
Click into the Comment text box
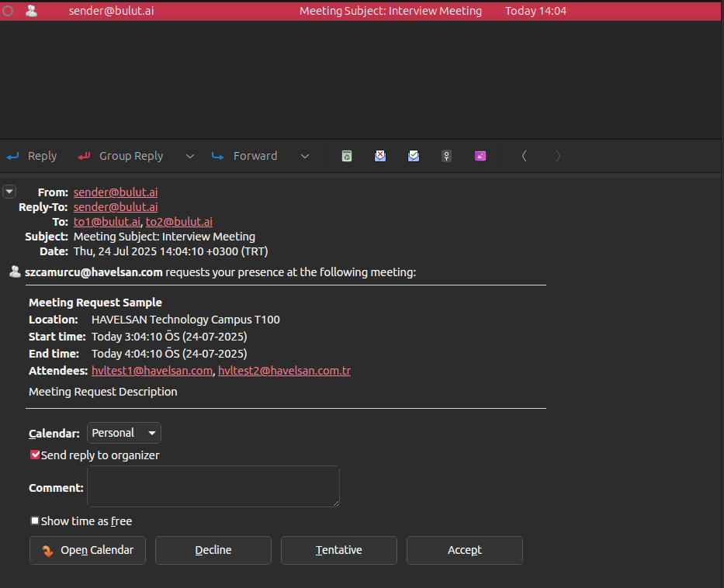click(213, 486)
